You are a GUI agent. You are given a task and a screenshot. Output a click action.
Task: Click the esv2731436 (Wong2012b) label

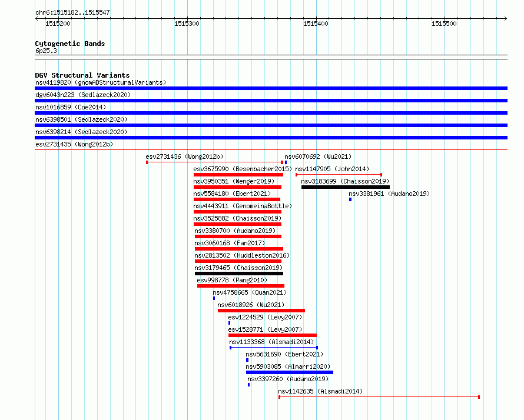point(184,156)
